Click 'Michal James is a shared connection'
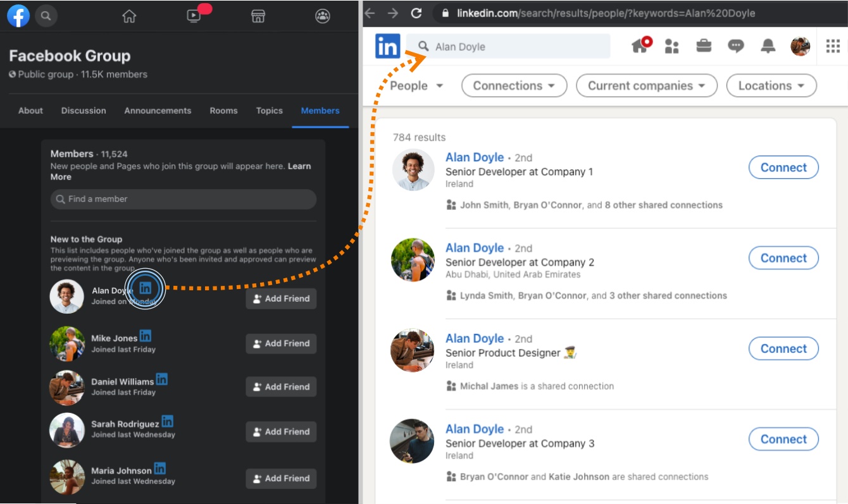 (x=537, y=386)
